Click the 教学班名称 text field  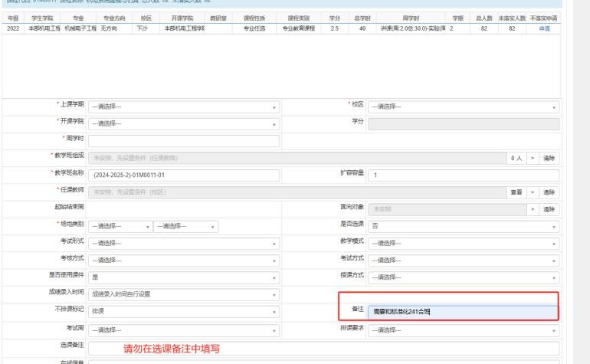[x=184, y=175]
